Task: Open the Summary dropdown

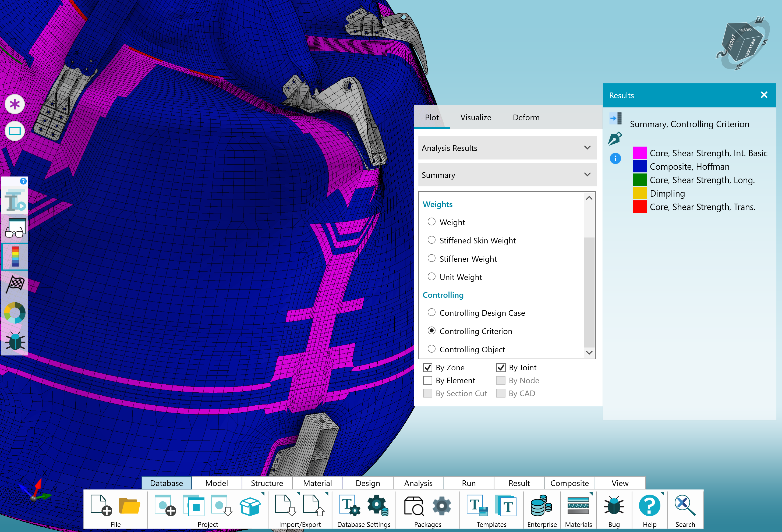Action: tap(507, 175)
